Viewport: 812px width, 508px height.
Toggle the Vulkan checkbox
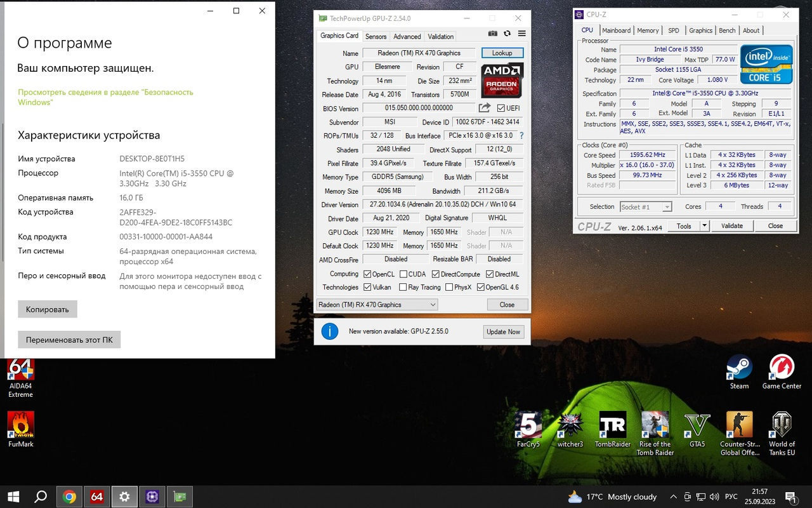367,287
